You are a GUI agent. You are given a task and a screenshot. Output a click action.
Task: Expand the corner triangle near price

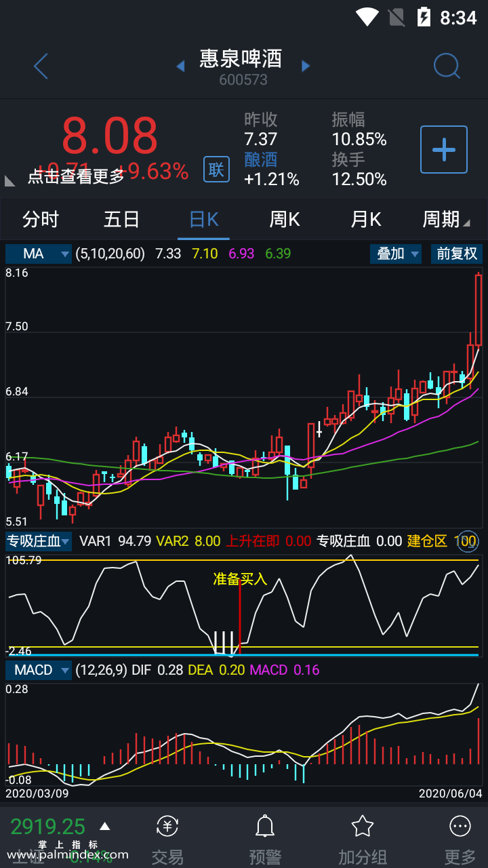point(10,180)
